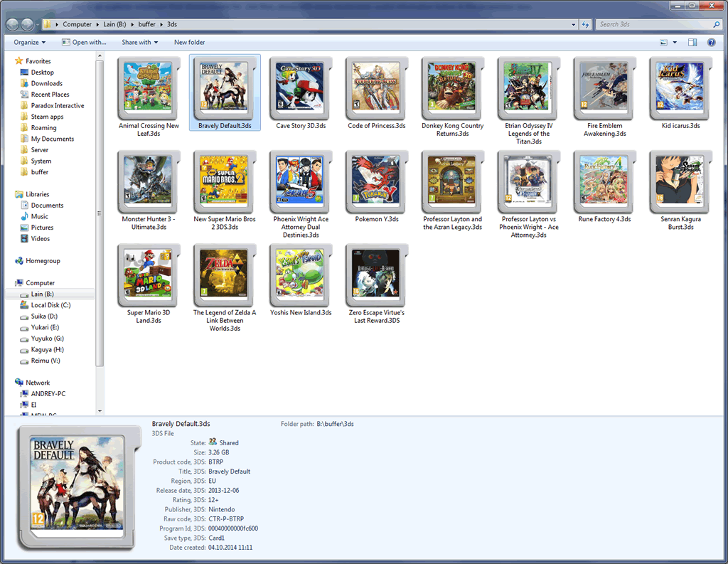Select Professor Layton vs Phoenix Wright icon
This screenshot has width=728, height=564.
click(529, 181)
